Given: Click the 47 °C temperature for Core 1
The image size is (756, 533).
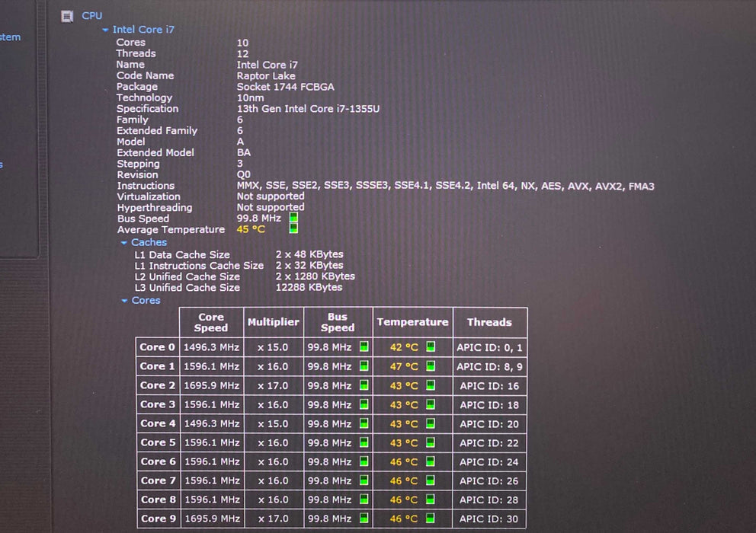Looking at the screenshot, I should coord(404,367).
